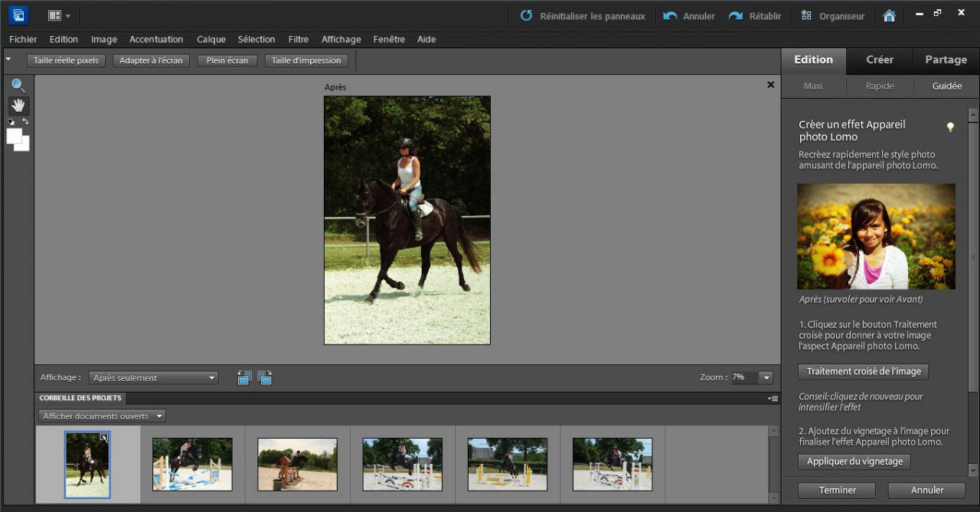Screen dimensions: 980x512
Task: Reset to default colors icon
Action: (x=11, y=122)
